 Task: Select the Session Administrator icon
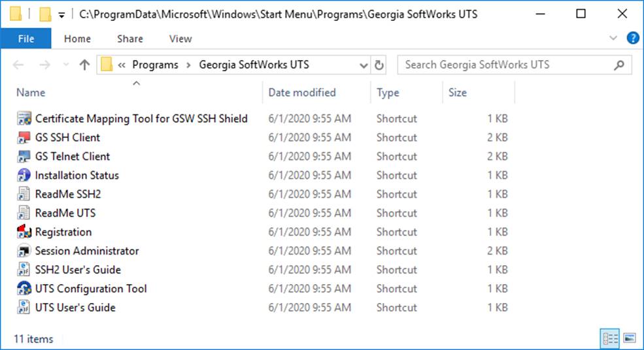coord(24,250)
